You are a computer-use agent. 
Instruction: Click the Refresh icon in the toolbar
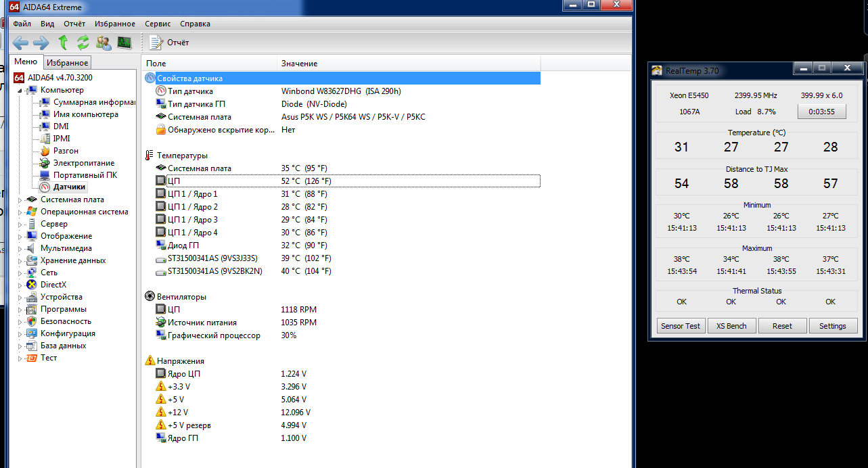click(x=83, y=43)
